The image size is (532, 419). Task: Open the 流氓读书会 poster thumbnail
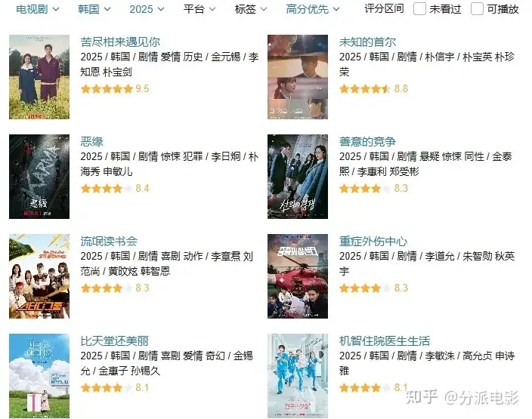pyautogui.click(x=39, y=276)
